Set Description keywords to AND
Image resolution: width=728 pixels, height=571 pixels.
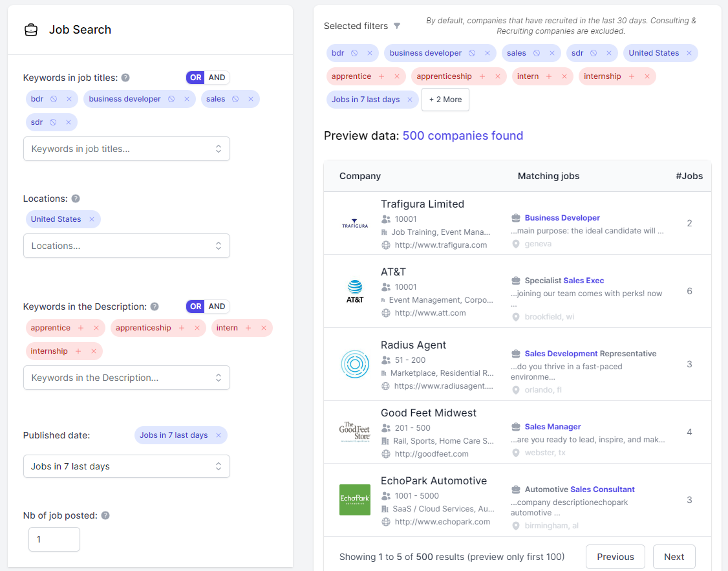click(217, 307)
